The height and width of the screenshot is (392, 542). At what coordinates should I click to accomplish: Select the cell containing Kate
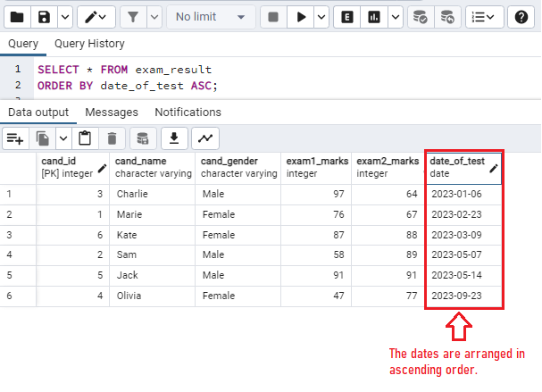pos(152,235)
